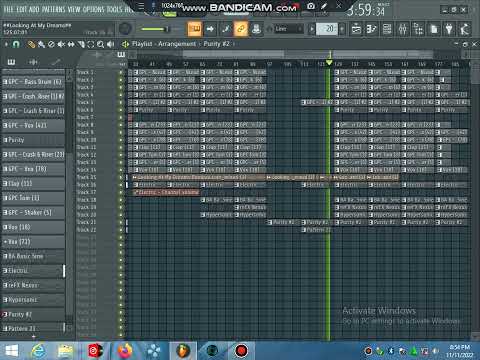Open Firefox from the Windows taskbar
The height and width of the screenshot is (360, 480).
point(125,350)
